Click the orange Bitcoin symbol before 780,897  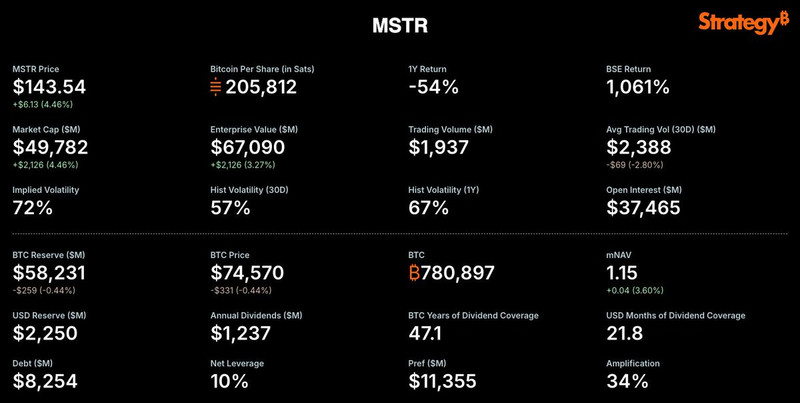[416, 273]
